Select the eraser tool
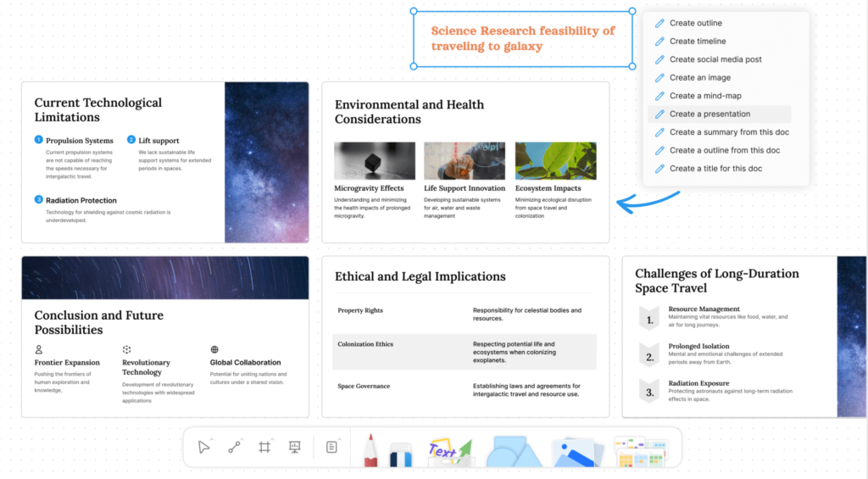 [400, 454]
